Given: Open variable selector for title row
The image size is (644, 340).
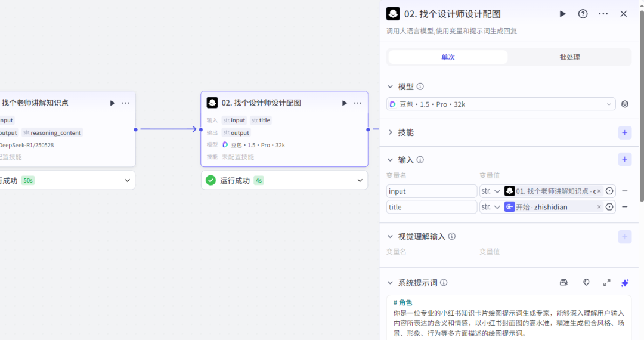Looking at the screenshot, I should (609, 207).
